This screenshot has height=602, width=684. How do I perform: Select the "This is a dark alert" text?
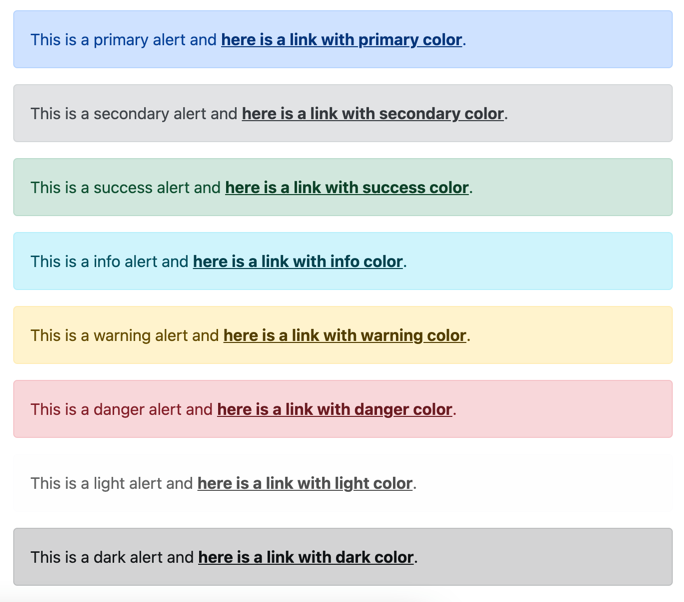98,558
